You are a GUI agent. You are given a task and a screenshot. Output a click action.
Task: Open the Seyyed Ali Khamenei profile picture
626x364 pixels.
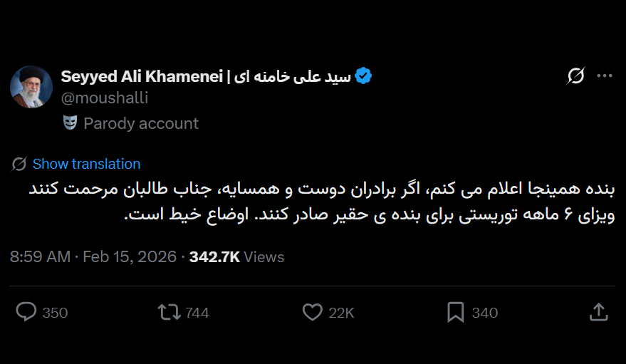(x=31, y=87)
